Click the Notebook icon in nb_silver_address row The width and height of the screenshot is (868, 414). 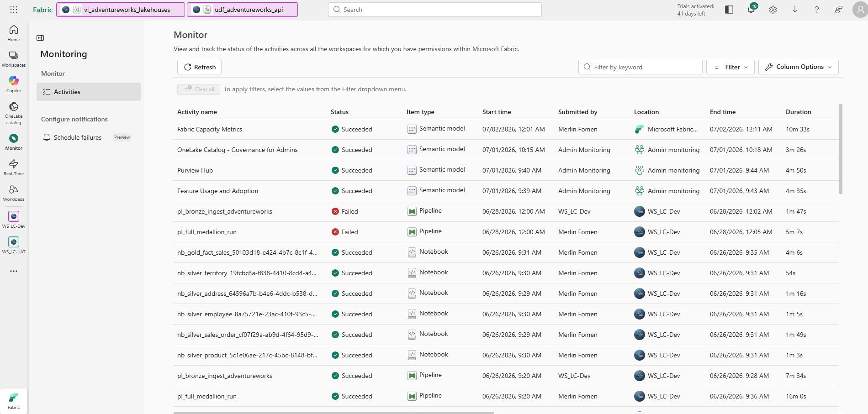(x=412, y=293)
